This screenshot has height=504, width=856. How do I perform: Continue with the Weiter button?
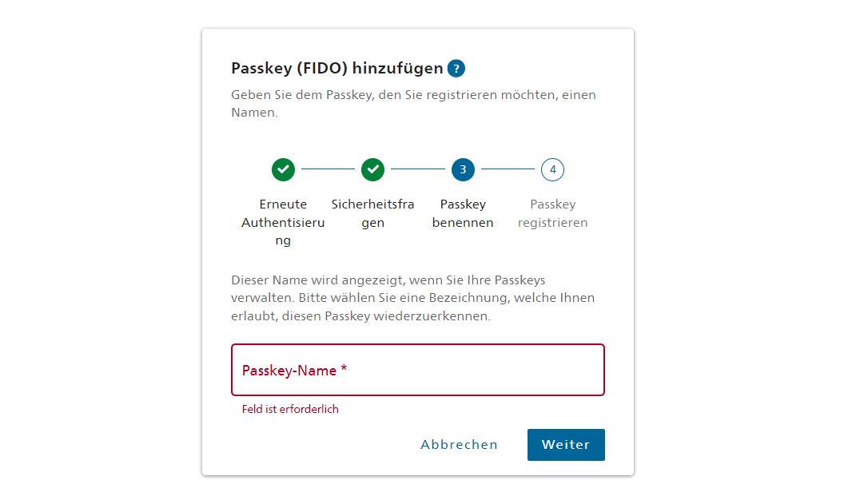pos(566,445)
